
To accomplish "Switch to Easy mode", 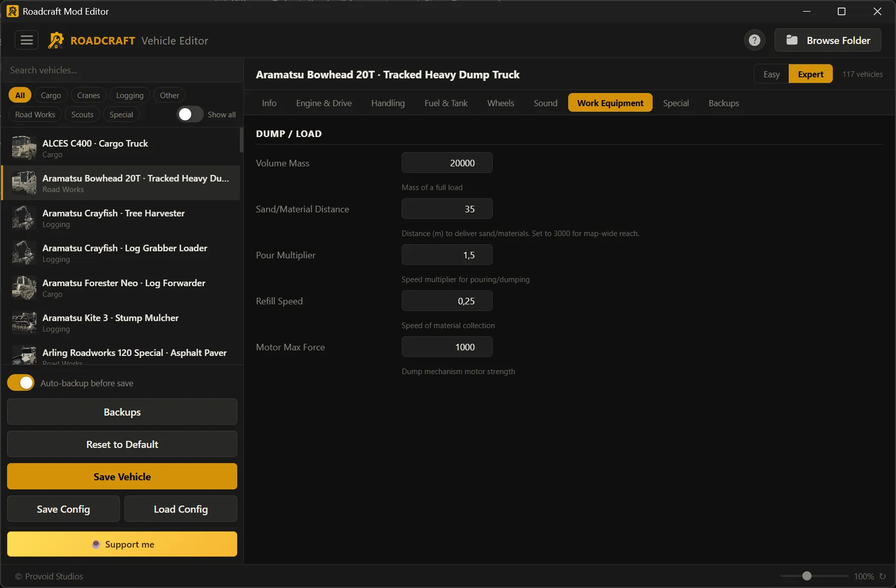I will click(771, 74).
